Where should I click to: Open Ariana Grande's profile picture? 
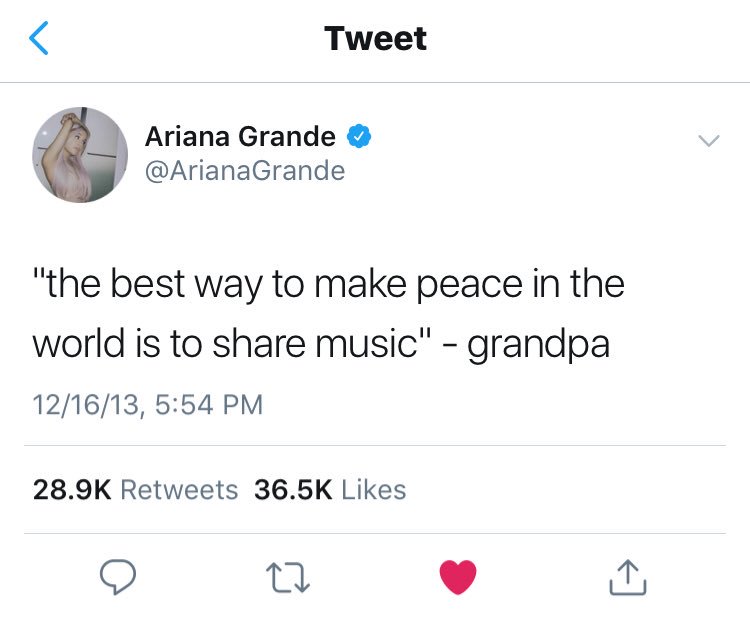click(80, 155)
